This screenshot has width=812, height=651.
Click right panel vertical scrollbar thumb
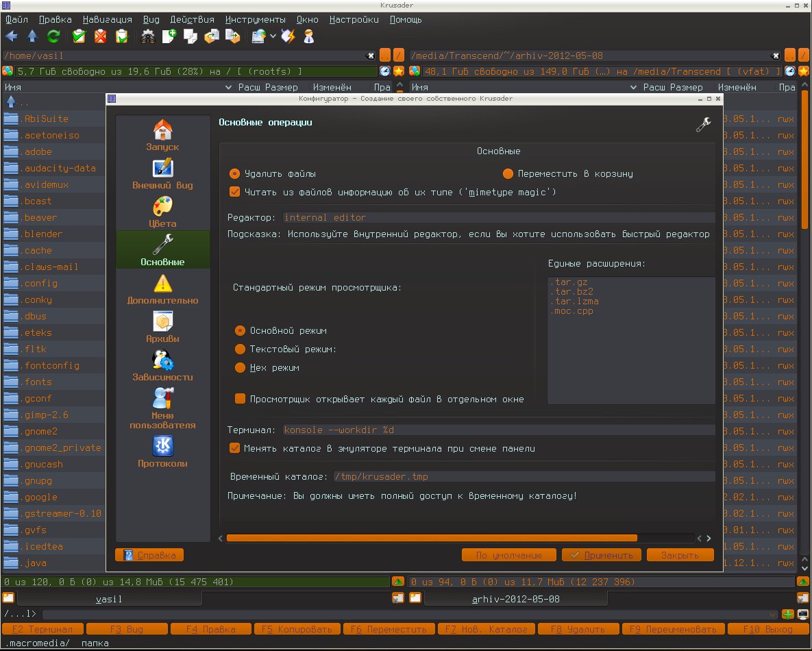coord(804,159)
